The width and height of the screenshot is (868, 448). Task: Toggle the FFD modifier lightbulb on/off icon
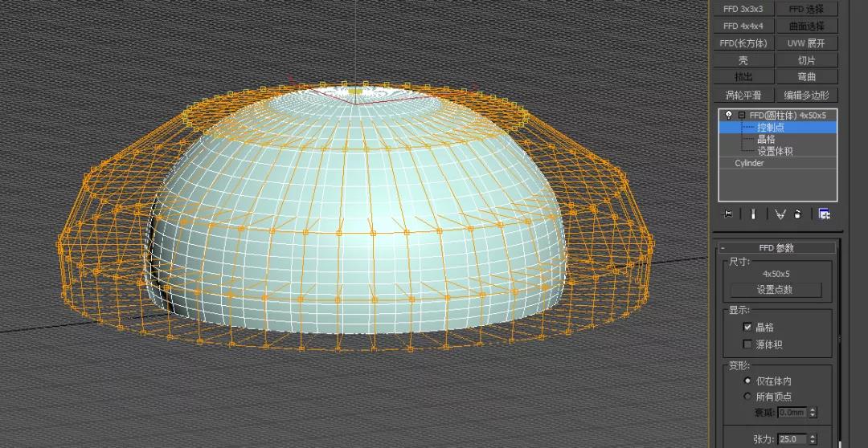tap(728, 115)
